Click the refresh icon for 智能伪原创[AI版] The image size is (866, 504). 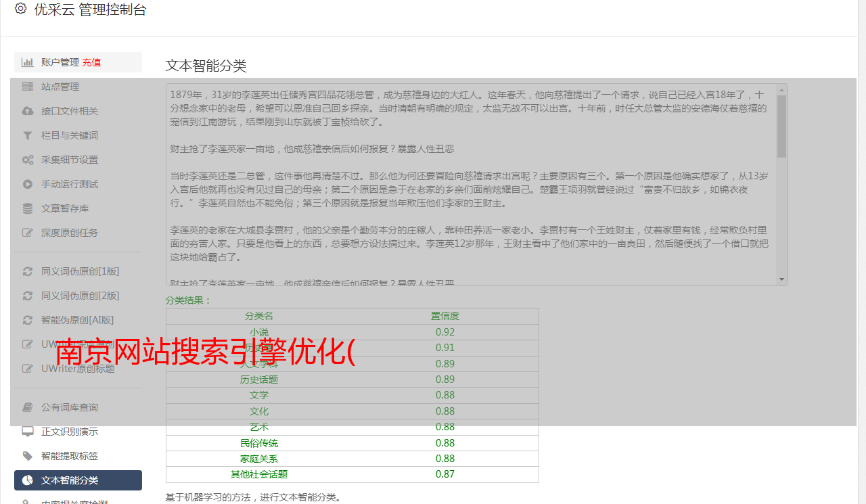coord(27,320)
